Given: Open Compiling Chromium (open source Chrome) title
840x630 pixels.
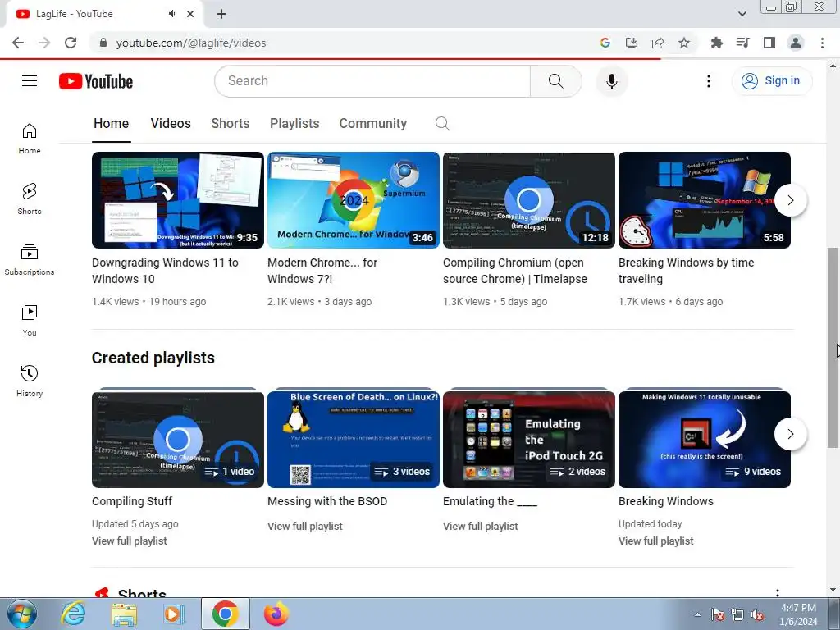Looking at the screenshot, I should tap(515, 271).
